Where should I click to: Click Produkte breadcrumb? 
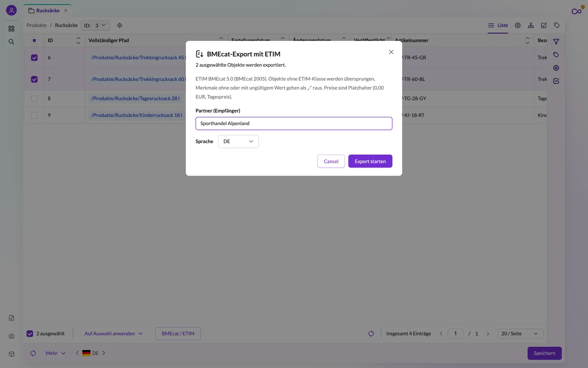[36, 25]
